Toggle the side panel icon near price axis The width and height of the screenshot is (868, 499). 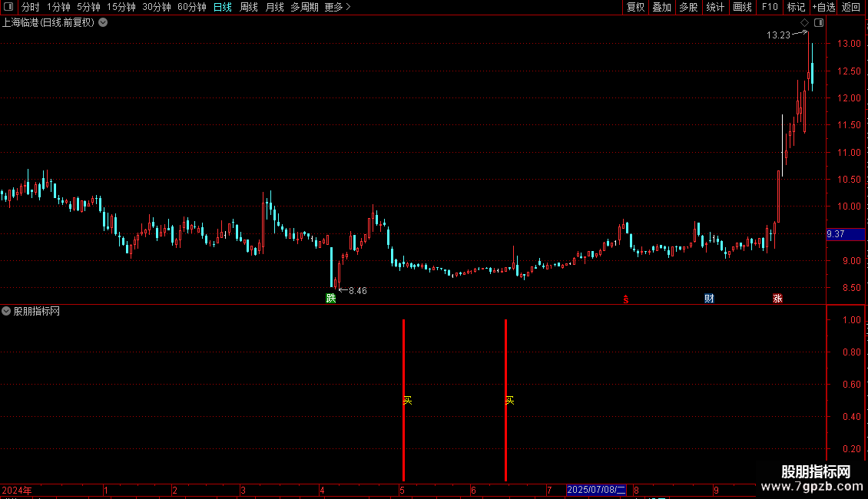pos(819,23)
